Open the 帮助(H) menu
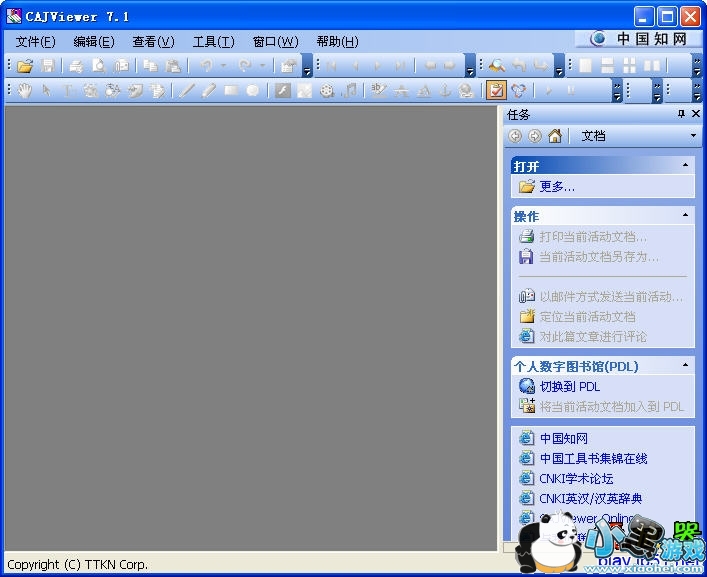707x577 pixels. click(337, 42)
